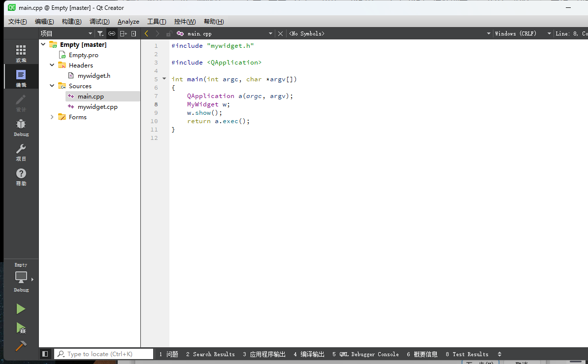
Task: Start debugging with Run-debug icon
Action: tap(21, 329)
